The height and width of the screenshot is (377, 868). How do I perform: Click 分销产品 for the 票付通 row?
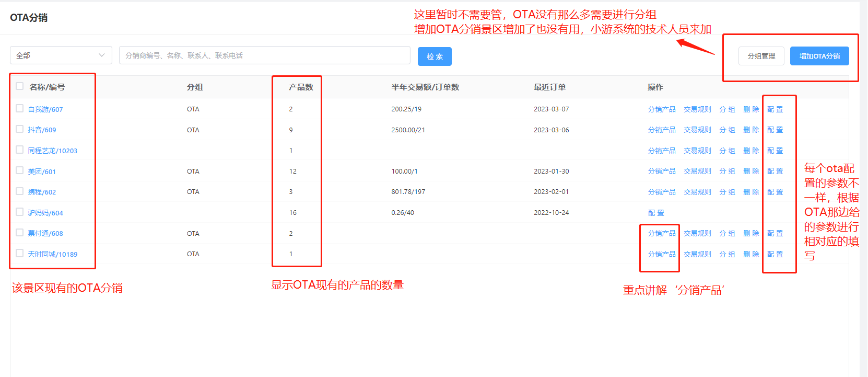click(661, 233)
